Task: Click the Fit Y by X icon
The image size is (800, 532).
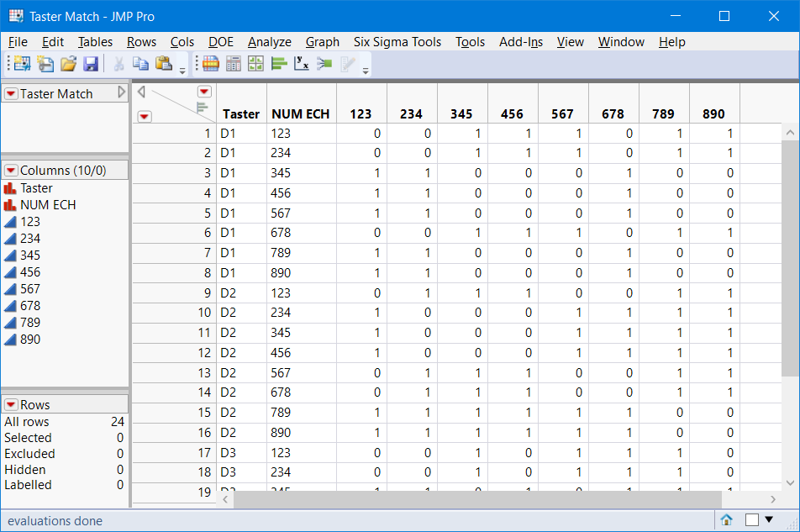Action: [x=302, y=64]
